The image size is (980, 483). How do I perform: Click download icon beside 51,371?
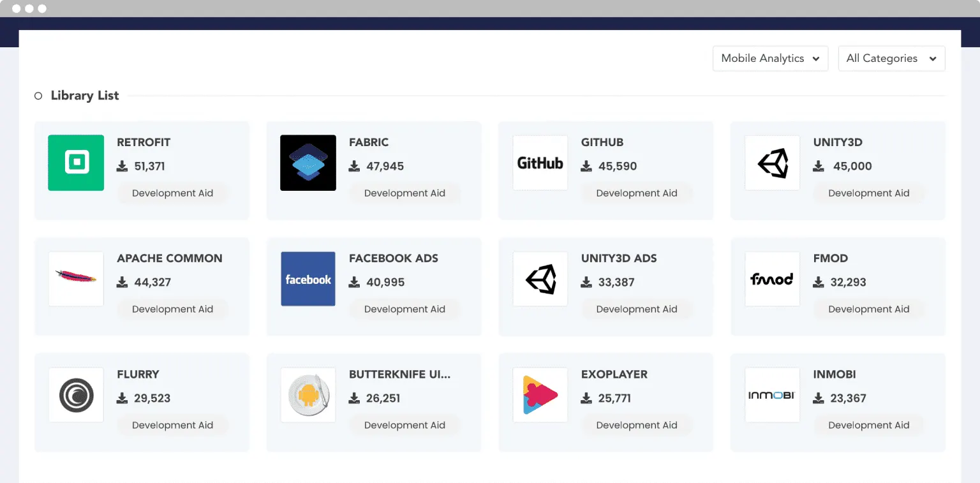(122, 167)
